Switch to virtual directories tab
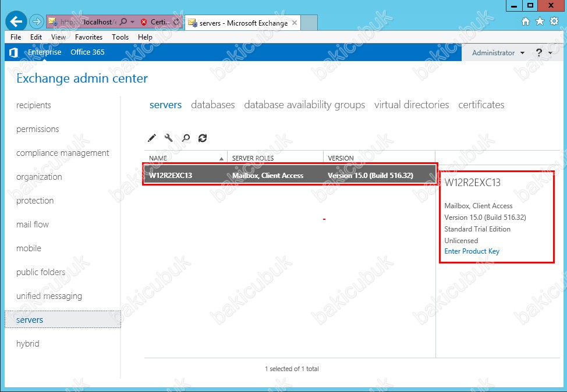567x392 pixels. 412,105
